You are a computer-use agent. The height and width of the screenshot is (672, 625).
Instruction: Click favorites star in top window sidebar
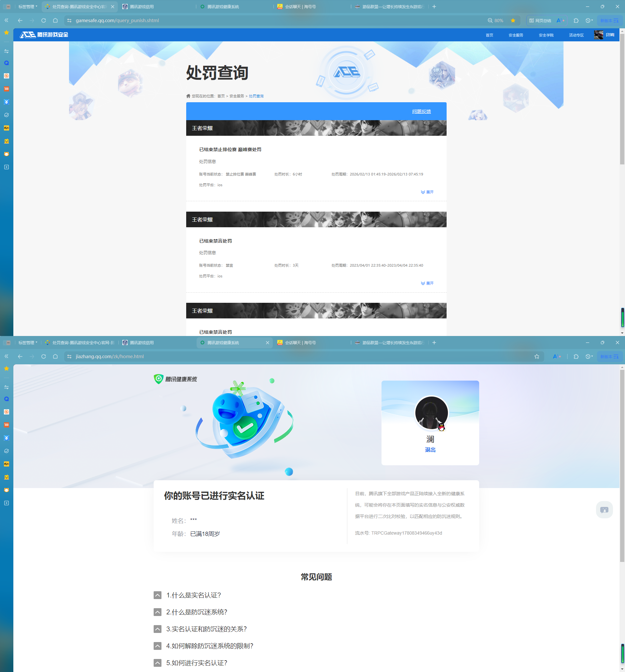7,33
